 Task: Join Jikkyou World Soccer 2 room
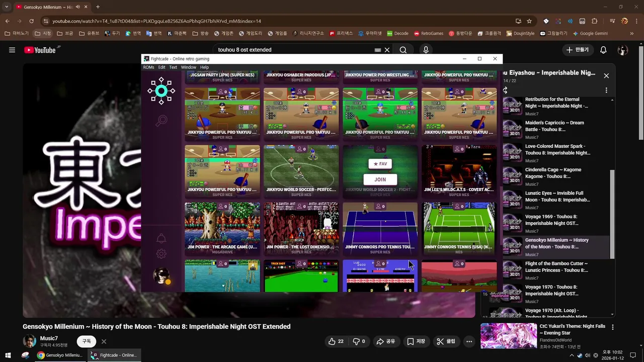(380, 179)
